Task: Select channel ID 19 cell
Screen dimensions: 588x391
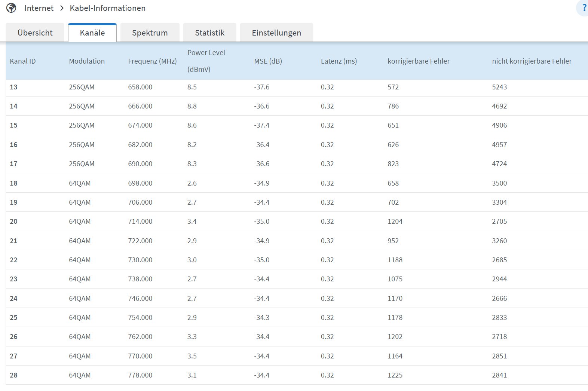Action: pyautogui.click(x=13, y=202)
